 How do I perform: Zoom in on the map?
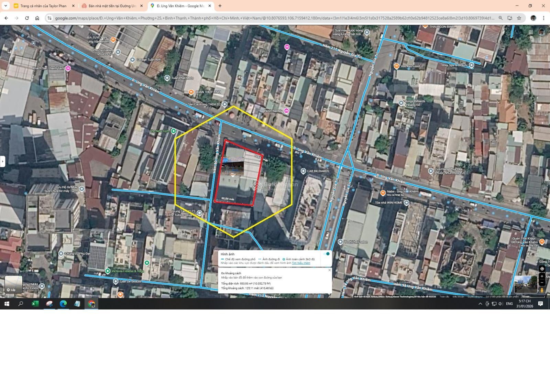[x=542, y=276]
